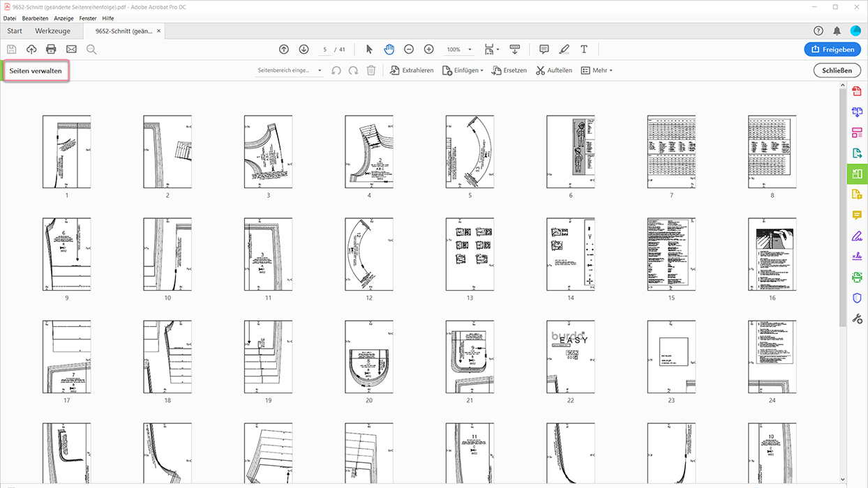Select the Hand pan tool
Screen dimensions: 868x488
[x=389, y=49]
